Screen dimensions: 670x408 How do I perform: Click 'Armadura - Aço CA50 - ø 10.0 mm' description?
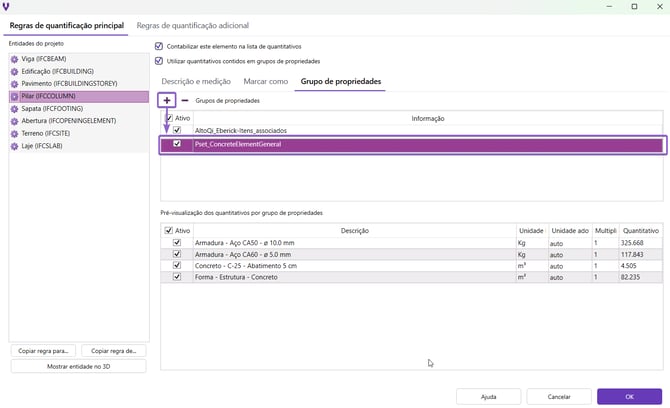coord(244,243)
